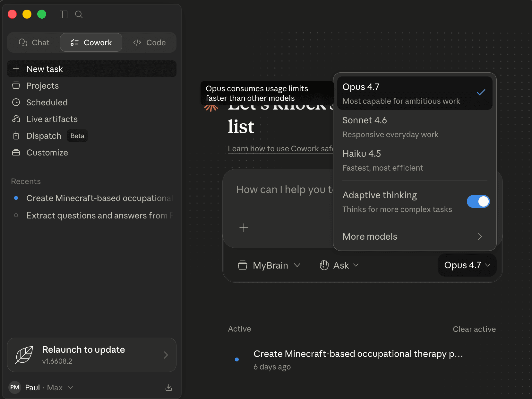Click the plus icon beside New task
Image resolution: width=532 pixels, height=399 pixels.
[x=16, y=69]
